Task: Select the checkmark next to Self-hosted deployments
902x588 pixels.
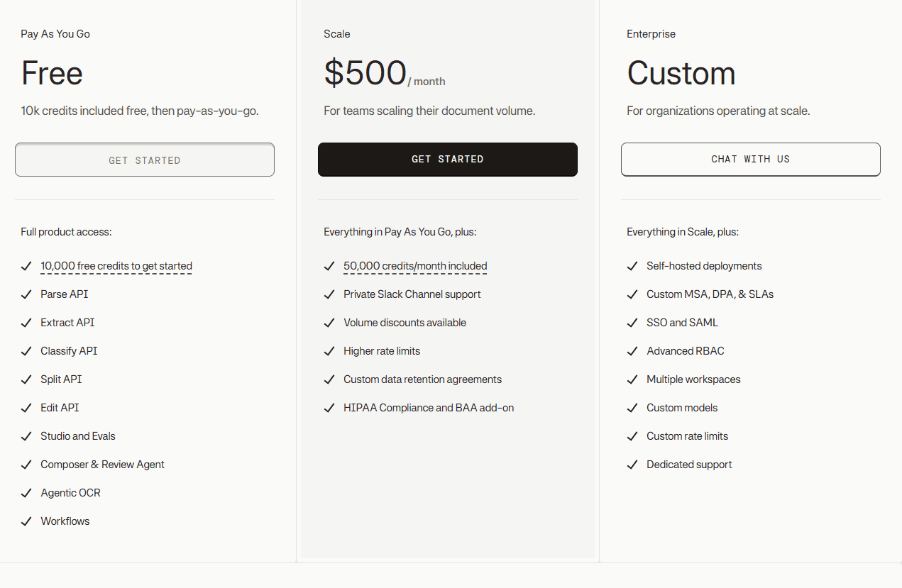Action: tap(632, 265)
